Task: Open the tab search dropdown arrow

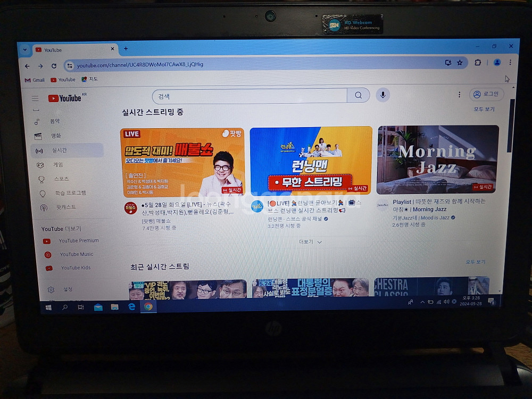Action: click(25, 49)
